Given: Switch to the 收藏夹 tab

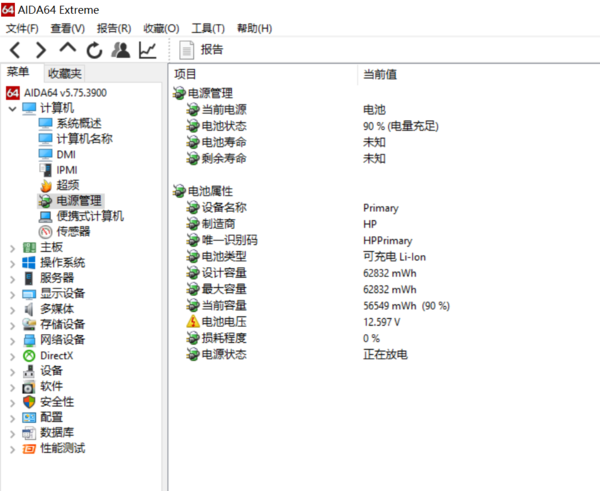Looking at the screenshot, I should click(x=64, y=73).
